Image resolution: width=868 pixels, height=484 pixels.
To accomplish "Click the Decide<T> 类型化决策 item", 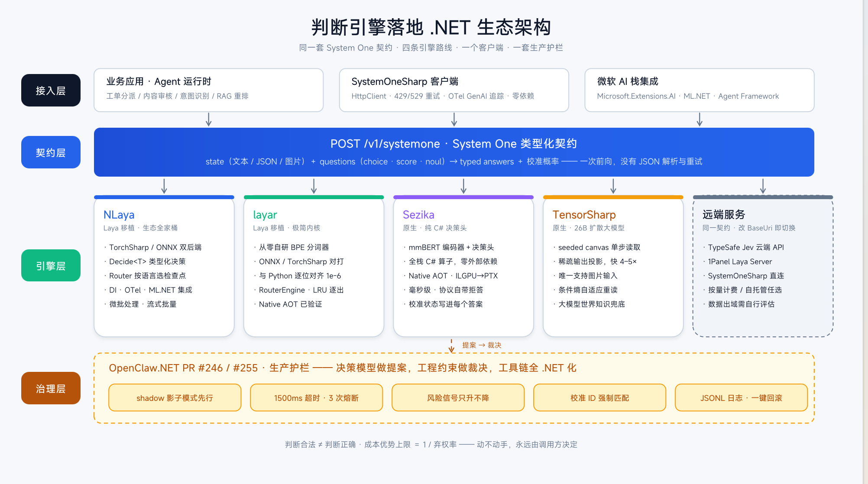I will pyautogui.click(x=147, y=261).
